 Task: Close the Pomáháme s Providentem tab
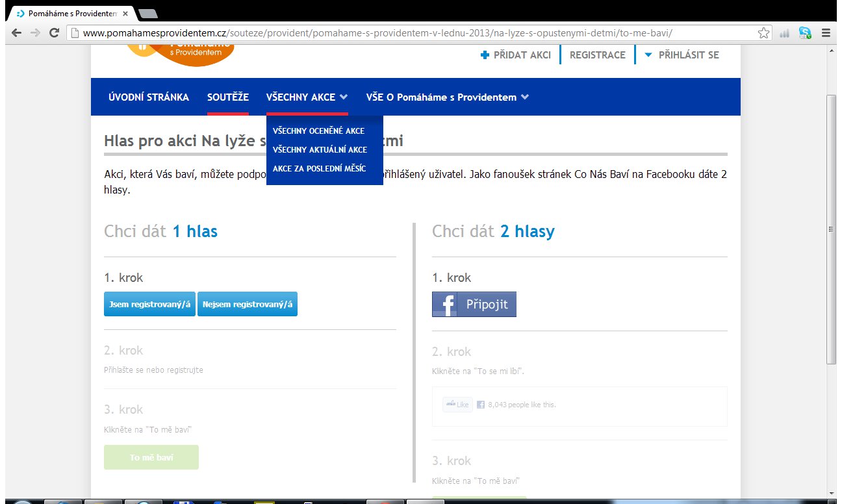[x=125, y=13]
